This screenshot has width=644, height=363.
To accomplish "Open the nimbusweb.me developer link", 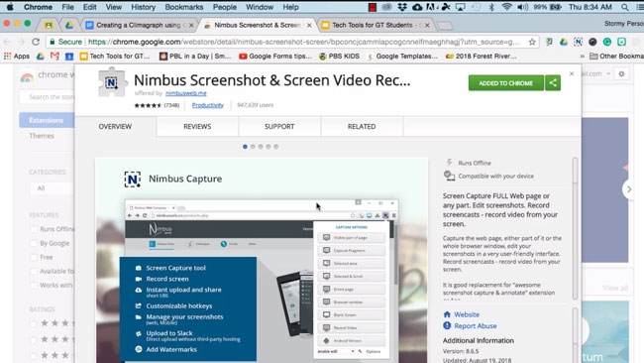I will (x=185, y=93).
